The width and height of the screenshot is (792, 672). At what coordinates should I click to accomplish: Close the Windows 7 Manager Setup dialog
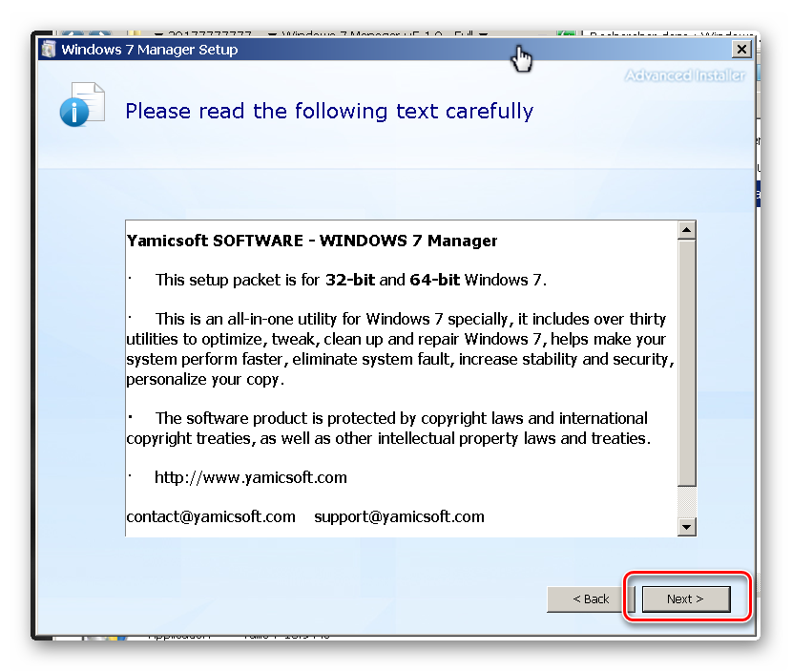click(x=740, y=50)
